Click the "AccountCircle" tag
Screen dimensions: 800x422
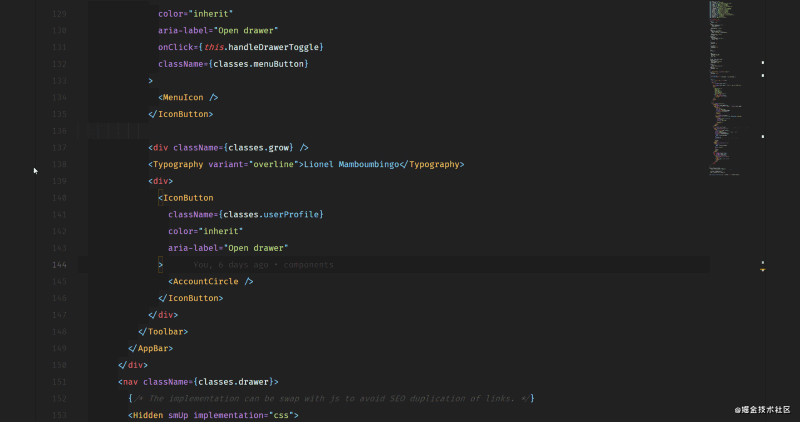pyautogui.click(x=210, y=281)
